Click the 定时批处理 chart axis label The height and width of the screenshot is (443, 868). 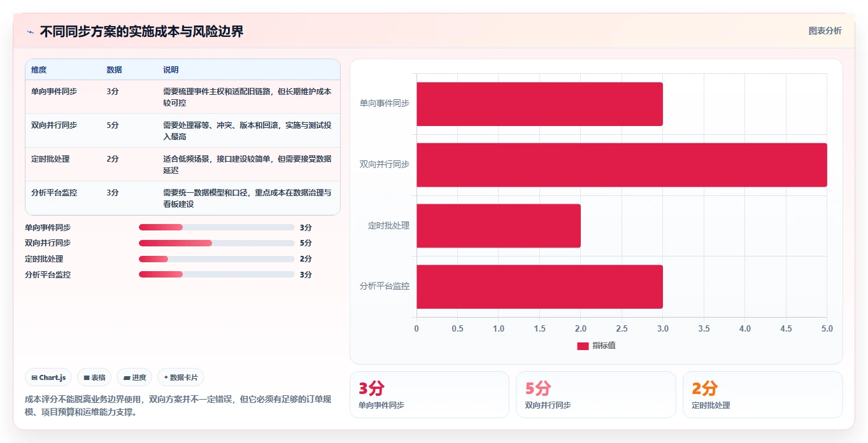pos(388,225)
